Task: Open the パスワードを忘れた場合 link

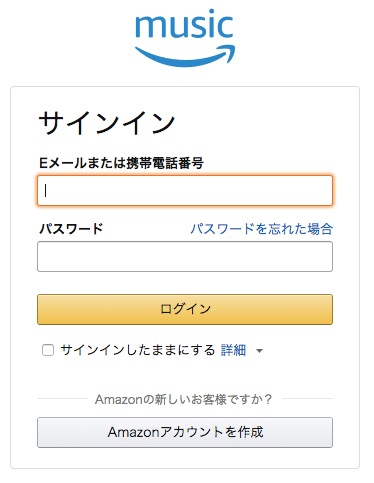Action: tap(261, 229)
